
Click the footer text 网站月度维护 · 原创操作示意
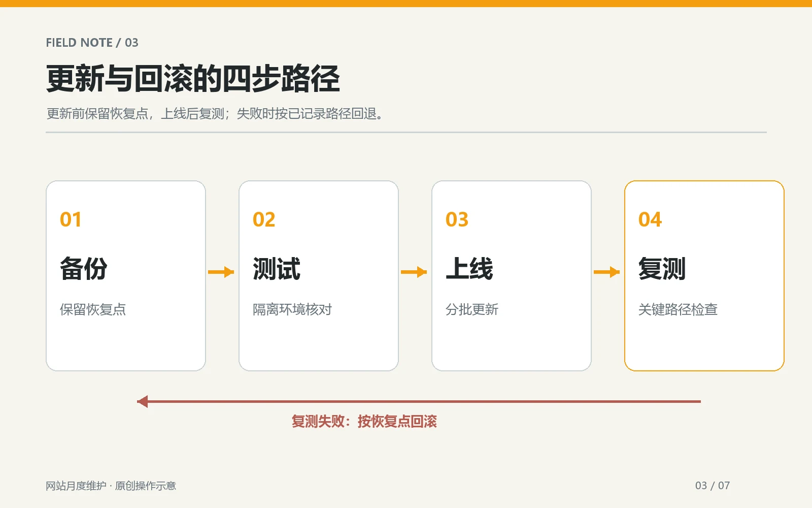tap(111, 486)
